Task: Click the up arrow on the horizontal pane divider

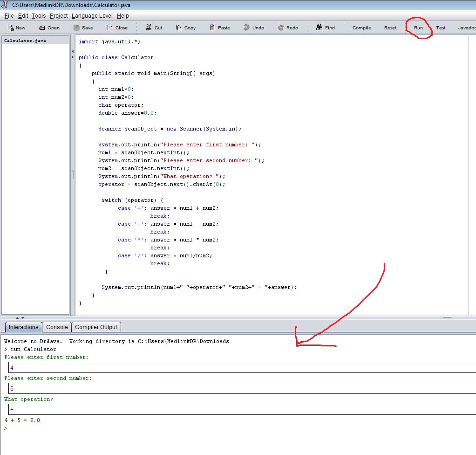Action: click(17, 318)
